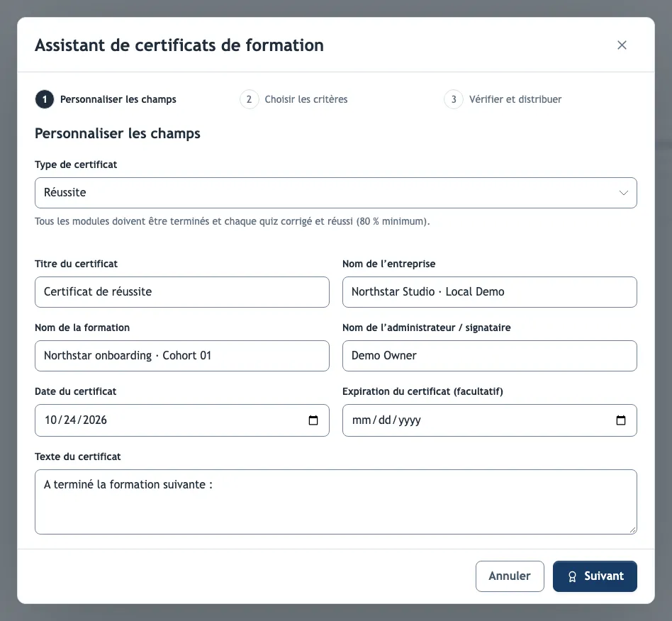Viewport: 672px width, 621px height.
Task: Click the helper text about 80 % minimum
Action: coord(232,222)
